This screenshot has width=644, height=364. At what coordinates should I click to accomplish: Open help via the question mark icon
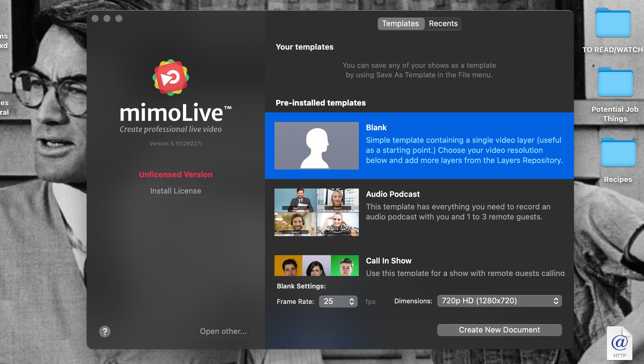(x=105, y=331)
